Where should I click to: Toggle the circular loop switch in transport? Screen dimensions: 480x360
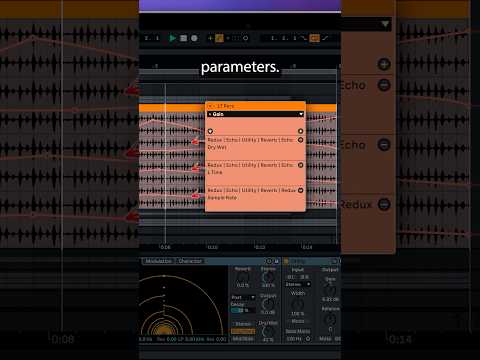point(246,38)
